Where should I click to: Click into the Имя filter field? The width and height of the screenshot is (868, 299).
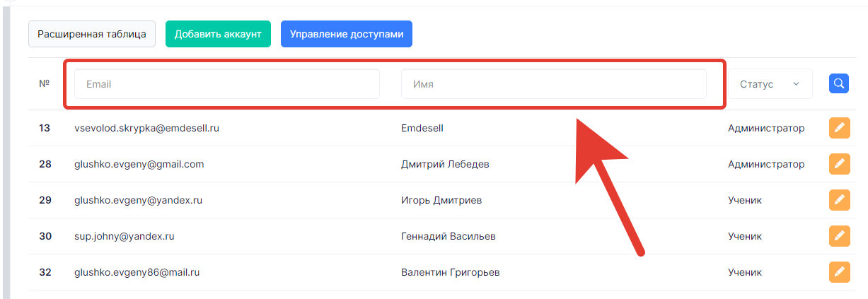553,84
